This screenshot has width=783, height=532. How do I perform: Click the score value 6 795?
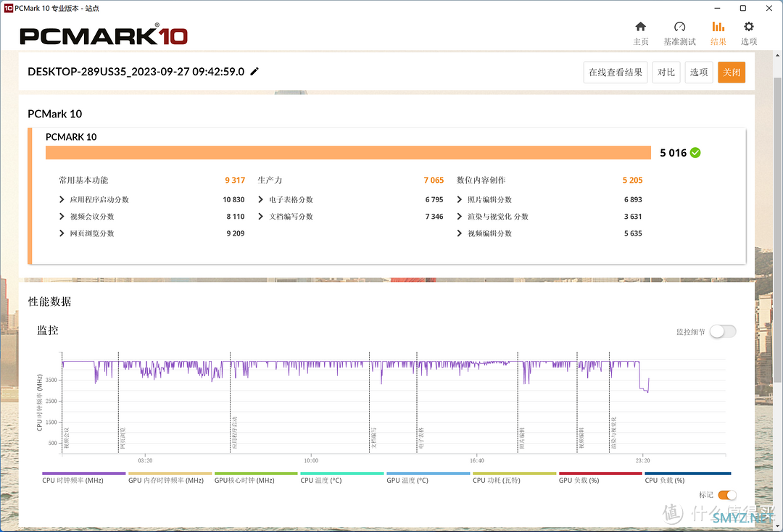tap(434, 199)
